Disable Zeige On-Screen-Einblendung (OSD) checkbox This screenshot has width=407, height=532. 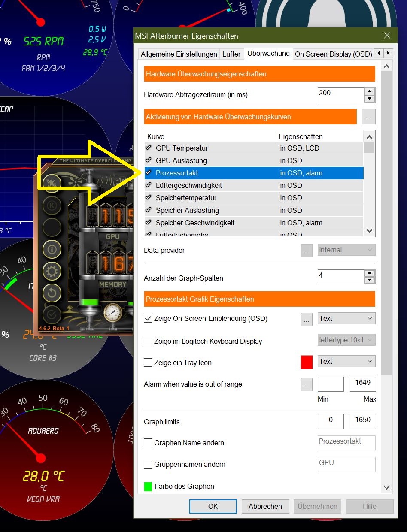point(148,319)
